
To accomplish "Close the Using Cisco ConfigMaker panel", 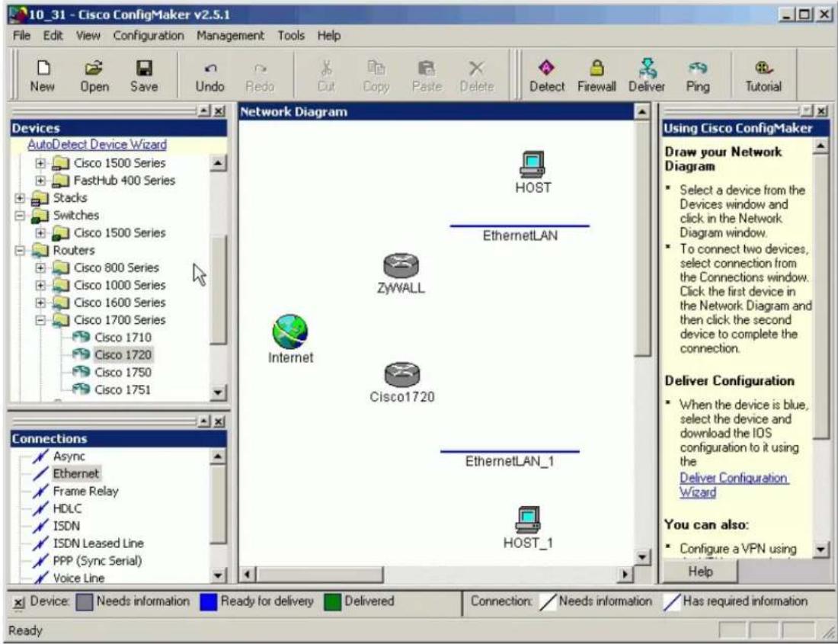I will pyautogui.click(x=822, y=111).
